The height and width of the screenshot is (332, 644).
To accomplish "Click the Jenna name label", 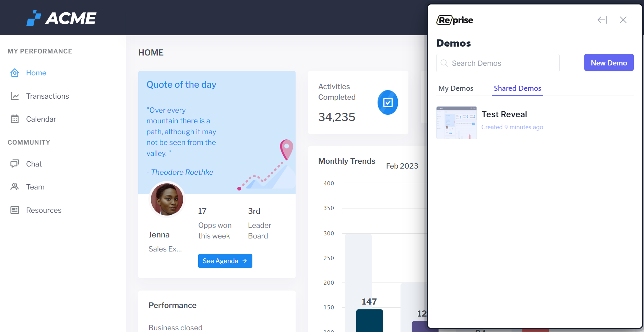I will (x=159, y=235).
